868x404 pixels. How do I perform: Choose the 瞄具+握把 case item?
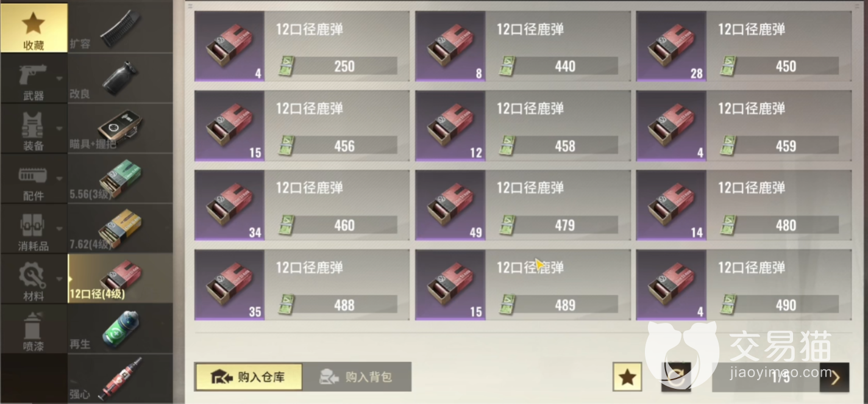[121, 128]
